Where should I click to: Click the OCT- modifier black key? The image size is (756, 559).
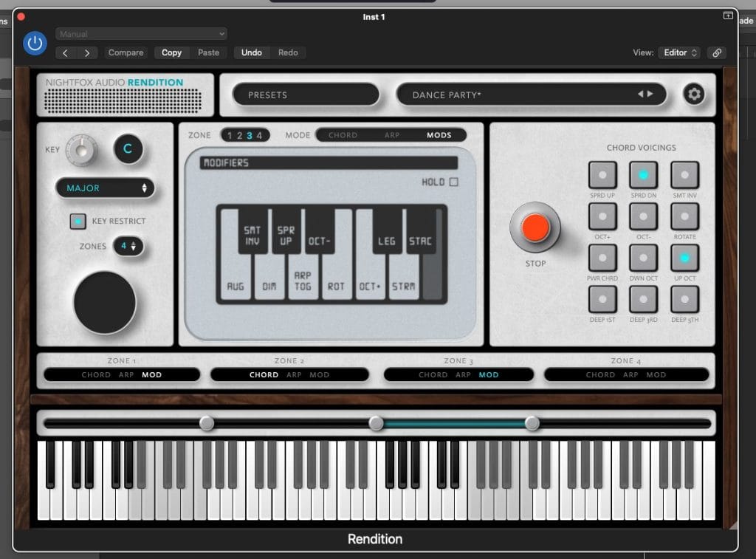coord(319,230)
